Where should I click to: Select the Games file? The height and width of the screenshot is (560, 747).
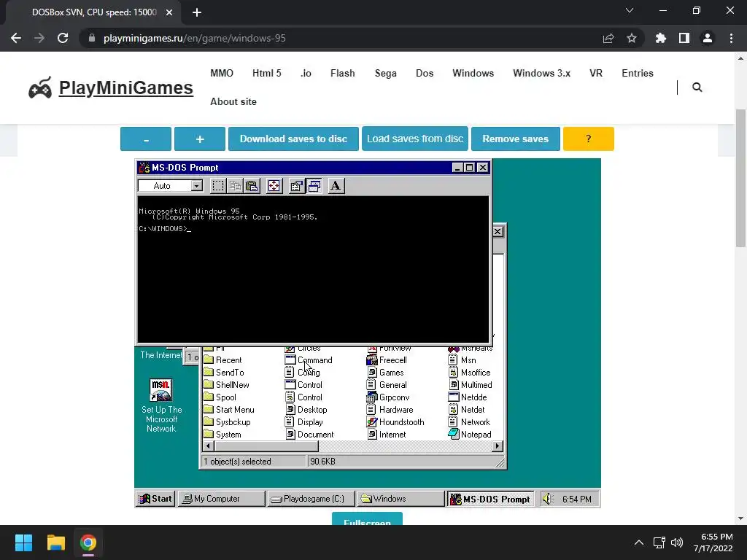pos(385,373)
